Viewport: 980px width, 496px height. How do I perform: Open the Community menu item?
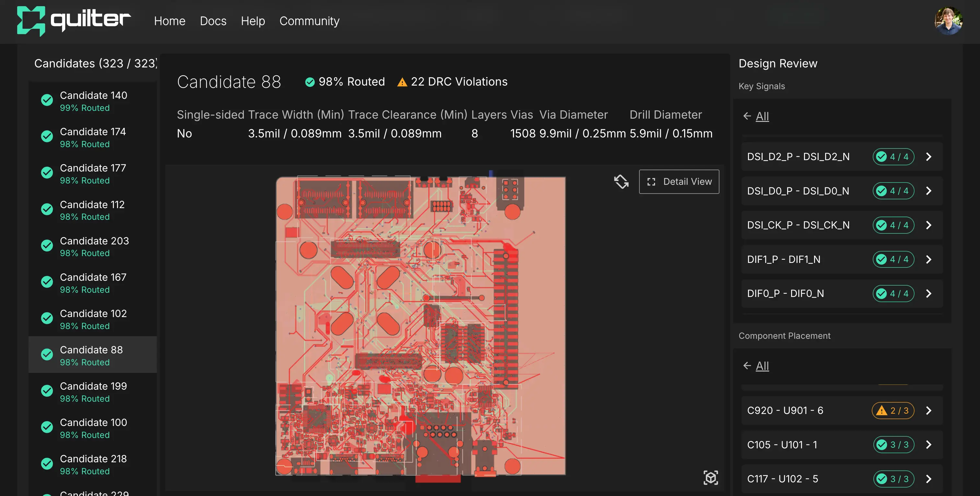pyautogui.click(x=309, y=21)
